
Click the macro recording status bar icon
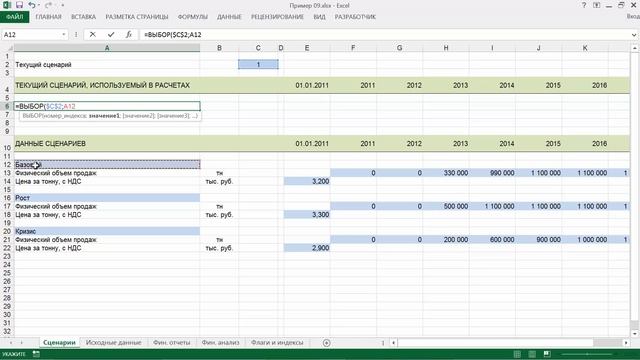pyautogui.click(x=36, y=354)
